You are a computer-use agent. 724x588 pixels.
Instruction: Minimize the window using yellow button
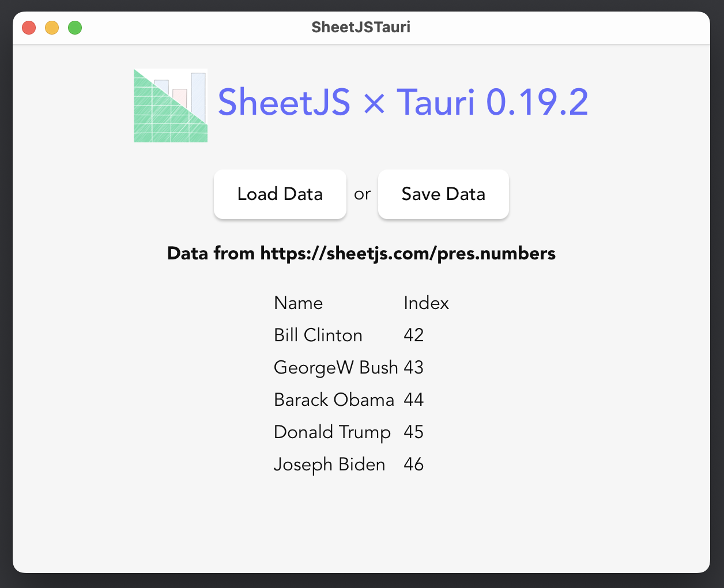[x=52, y=28]
